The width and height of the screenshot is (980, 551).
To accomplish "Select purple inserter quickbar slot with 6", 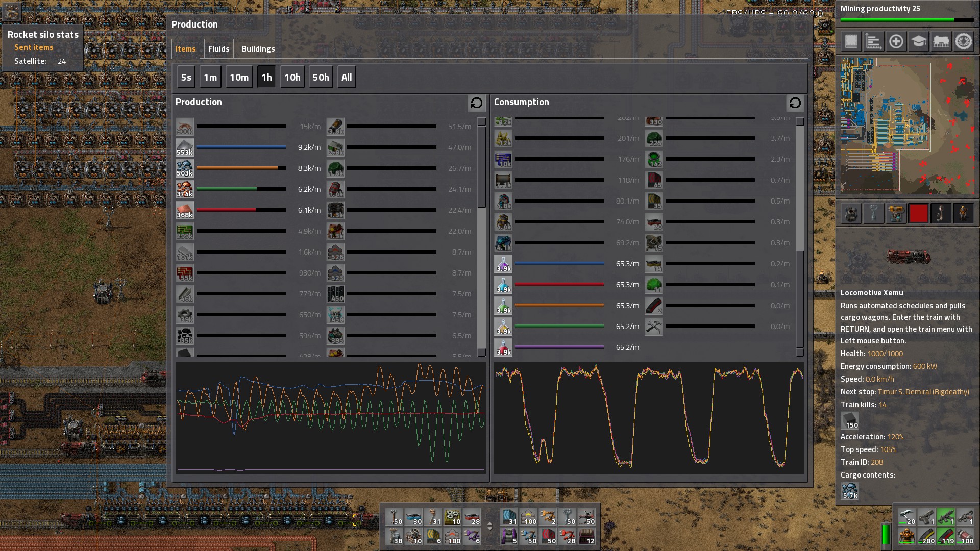I will [x=472, y=537].
